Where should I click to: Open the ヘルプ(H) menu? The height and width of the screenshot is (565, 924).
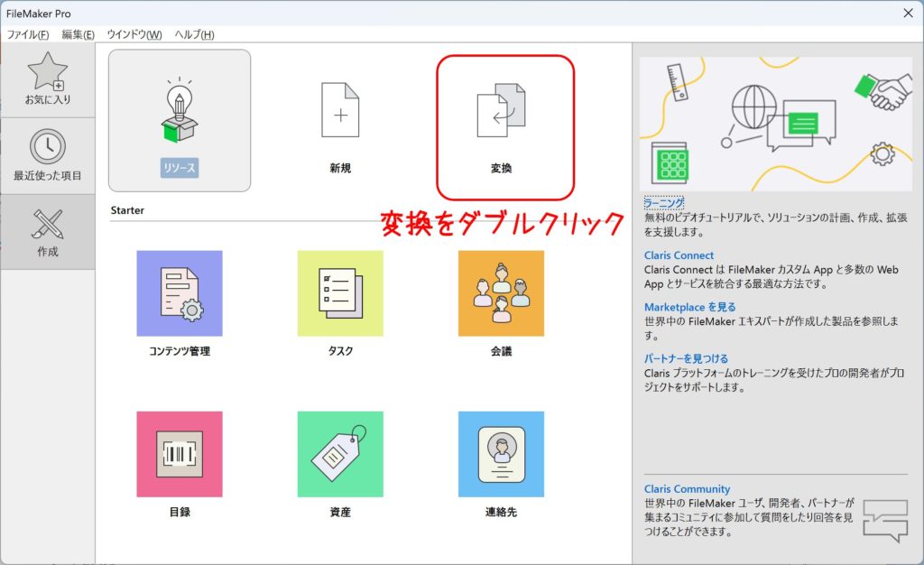[x=195, y=34]
